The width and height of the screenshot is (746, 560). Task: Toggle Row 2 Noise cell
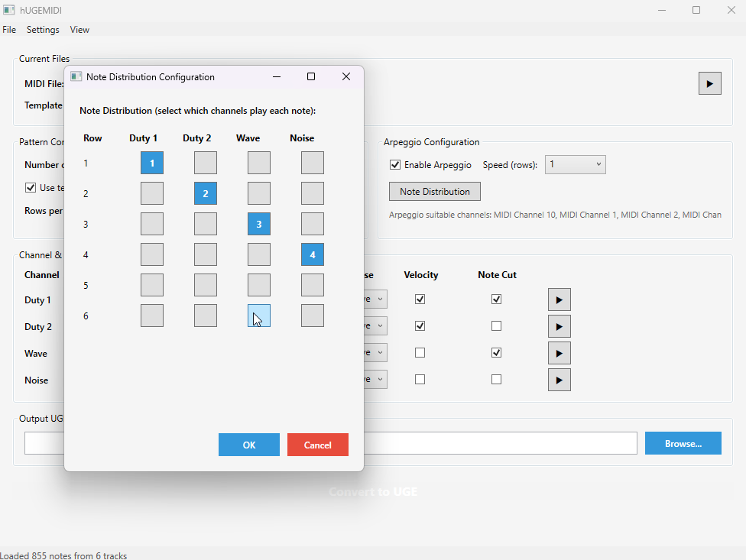click(313, 193)
